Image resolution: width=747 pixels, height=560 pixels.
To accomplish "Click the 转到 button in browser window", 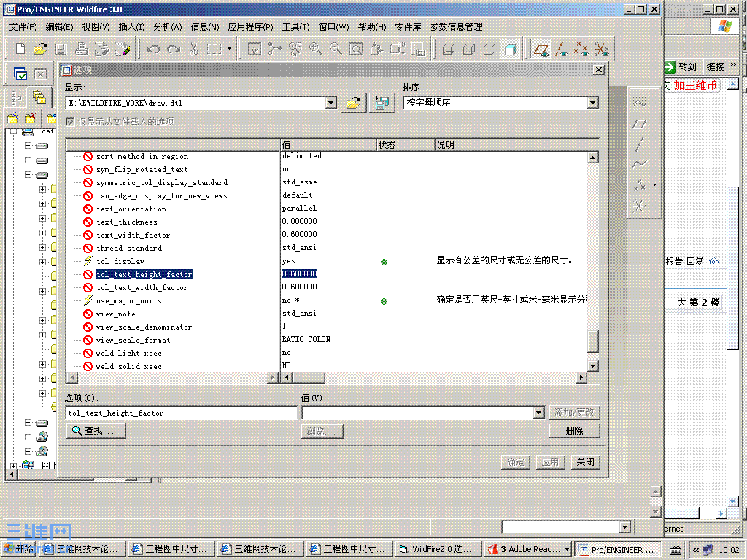I will point(682,66).
